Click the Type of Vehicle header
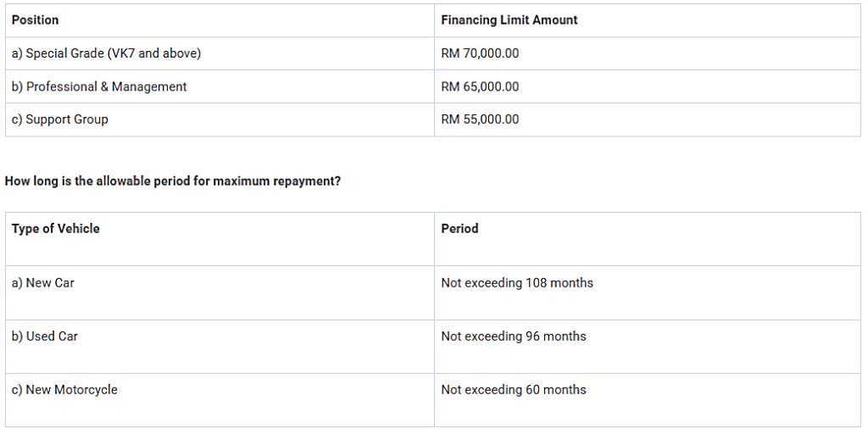 [x=55, y=228]
